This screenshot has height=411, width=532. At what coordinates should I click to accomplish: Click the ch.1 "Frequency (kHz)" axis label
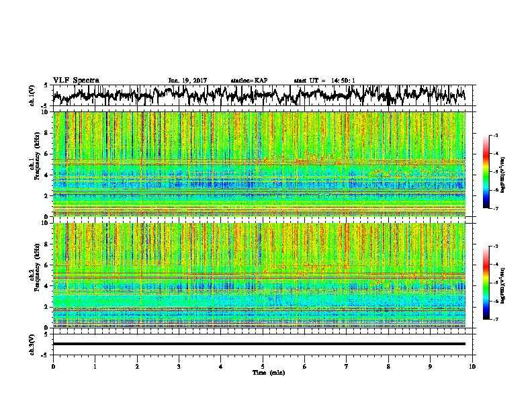click(x=38, y=156)
